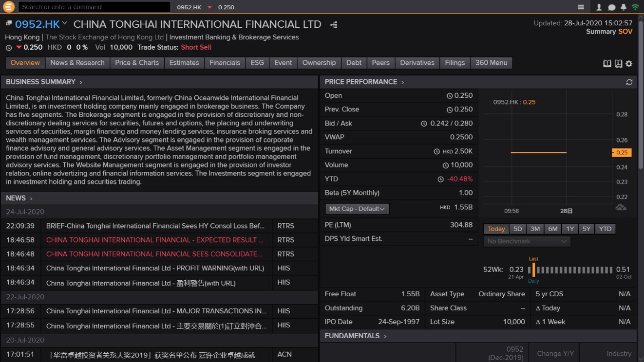Click the 0952.HK ticker link
Image resolution: width=644 pixels, height=362 pixels.
pyautogui.click(x=38, y=24)
